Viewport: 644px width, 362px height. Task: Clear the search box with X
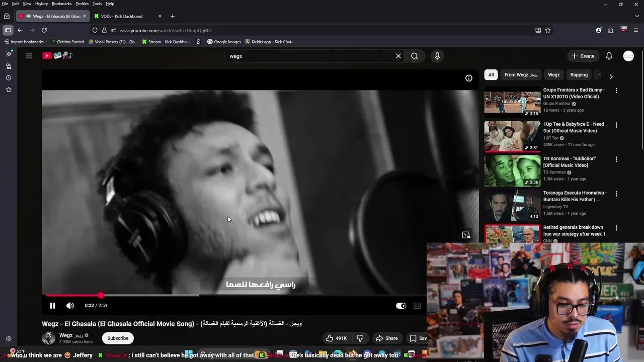[x=398, y=56]
